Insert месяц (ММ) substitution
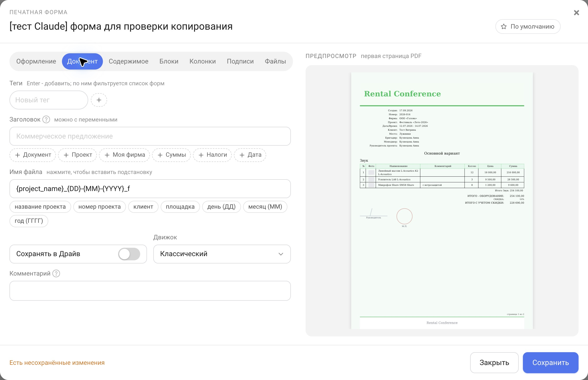Screen dimensions: 588x380 click(265, 207)
